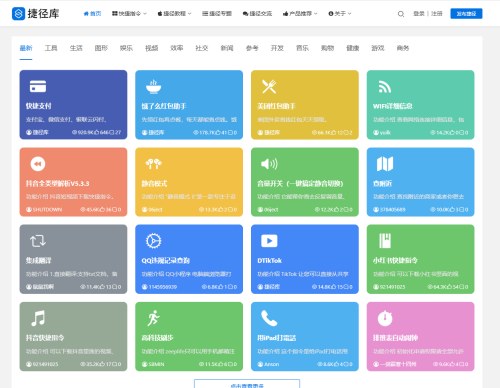Switch to the 健康 category tab
The image size is (500, 388).
pos(353,48)
